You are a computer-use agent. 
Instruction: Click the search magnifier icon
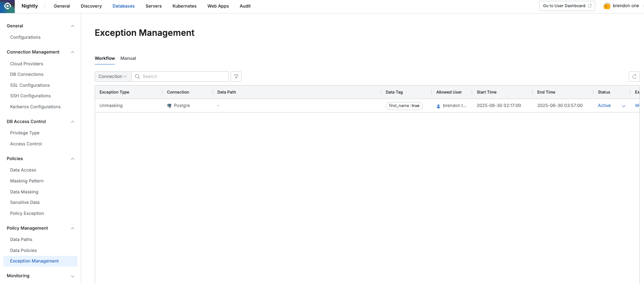point(138,76)
